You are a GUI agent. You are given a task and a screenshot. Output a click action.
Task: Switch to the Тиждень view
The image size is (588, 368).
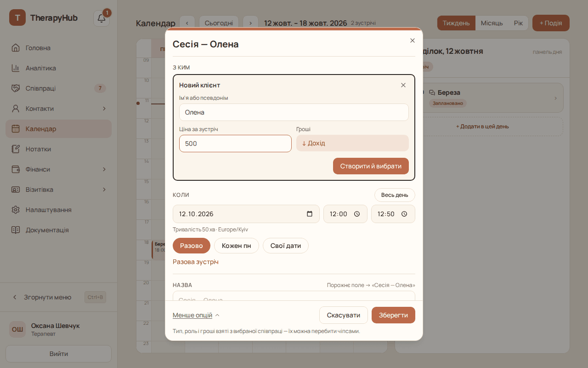[456, 23]
